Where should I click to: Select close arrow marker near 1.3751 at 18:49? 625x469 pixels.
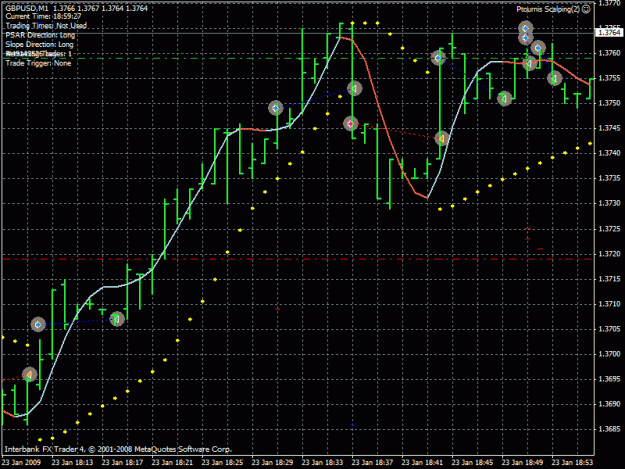pos(505,98)
